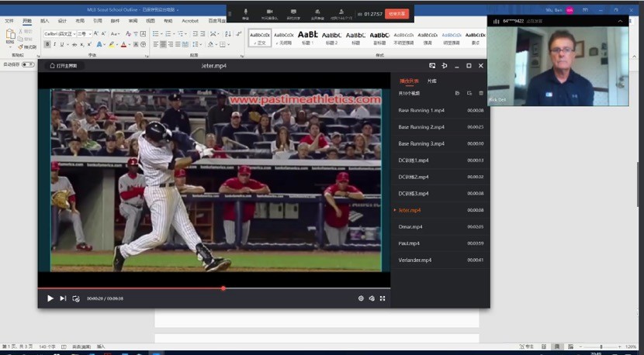Toggle camera in meeting toolbar
Screen dimensions: 644x355
pos(269,14)
